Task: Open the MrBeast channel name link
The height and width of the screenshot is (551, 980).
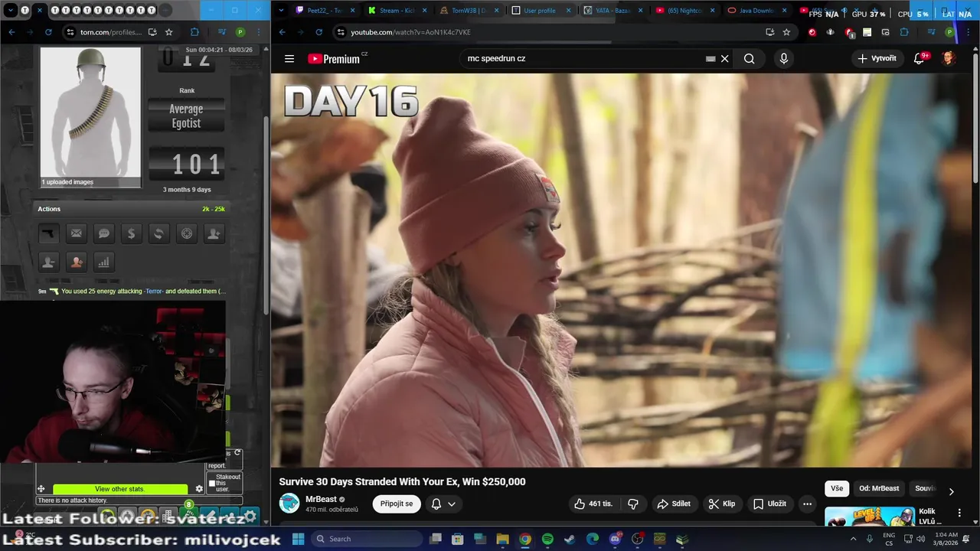Action: [x=321, y=499]
